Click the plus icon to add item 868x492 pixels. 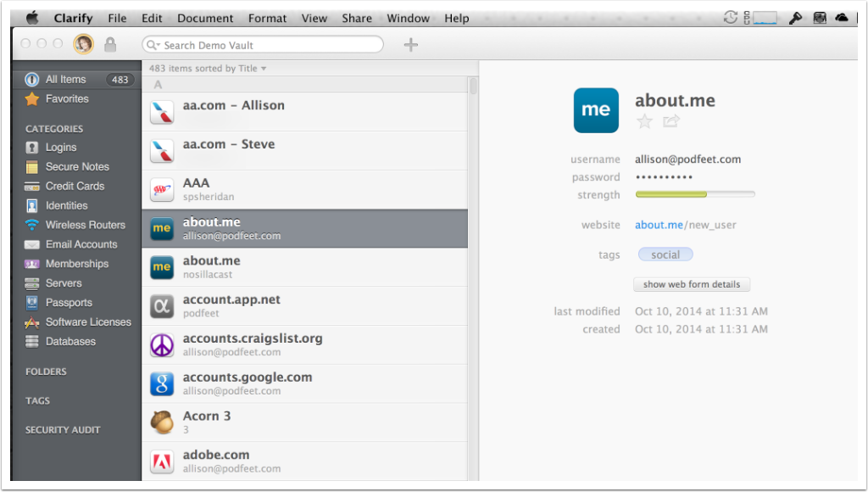click(411, 45)
